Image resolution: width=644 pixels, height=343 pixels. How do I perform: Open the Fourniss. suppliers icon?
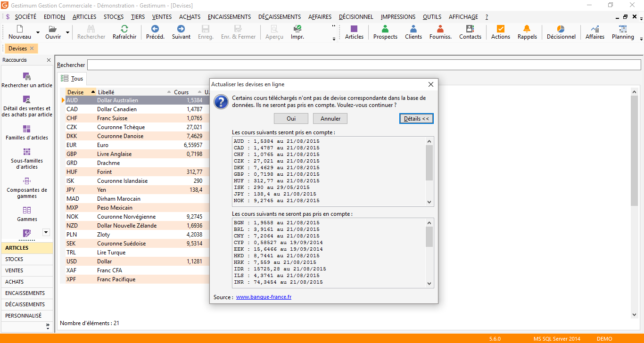click(440, 29)
